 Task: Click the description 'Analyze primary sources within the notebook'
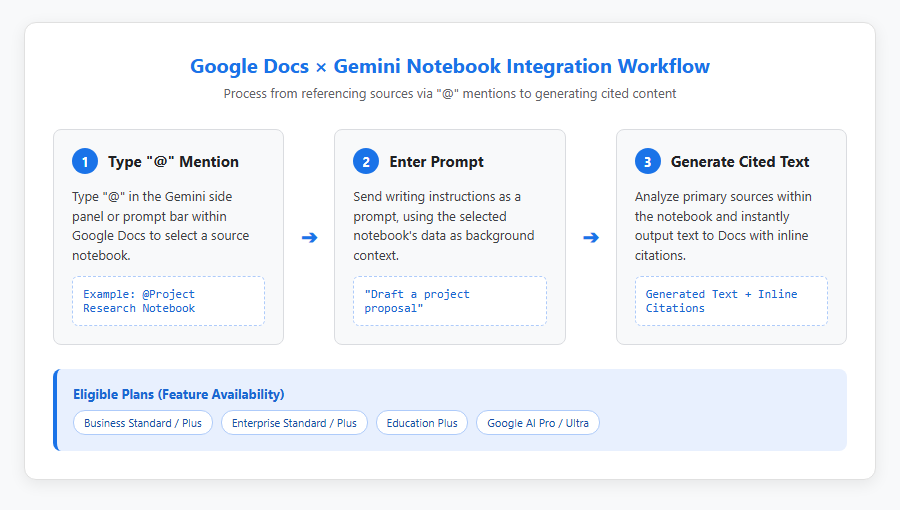(x=723, y=226)
